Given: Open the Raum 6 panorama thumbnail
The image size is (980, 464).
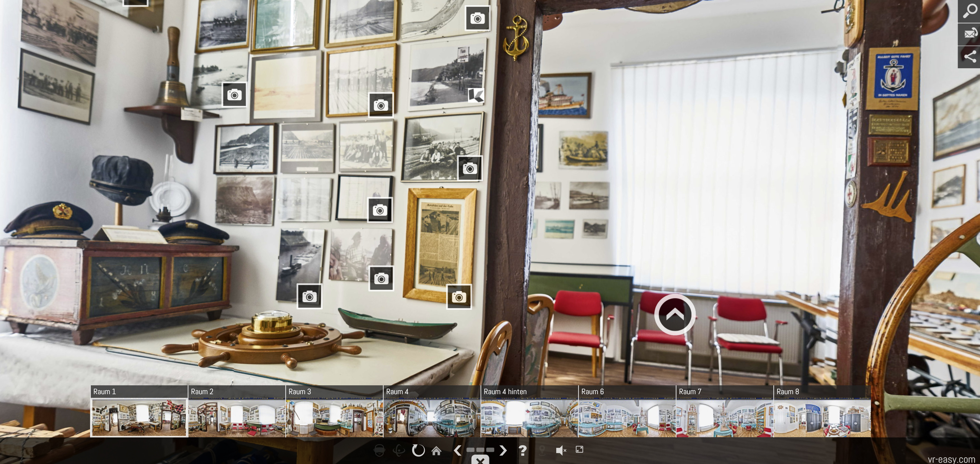Looking at the screenshot, I should coord(627,417).
